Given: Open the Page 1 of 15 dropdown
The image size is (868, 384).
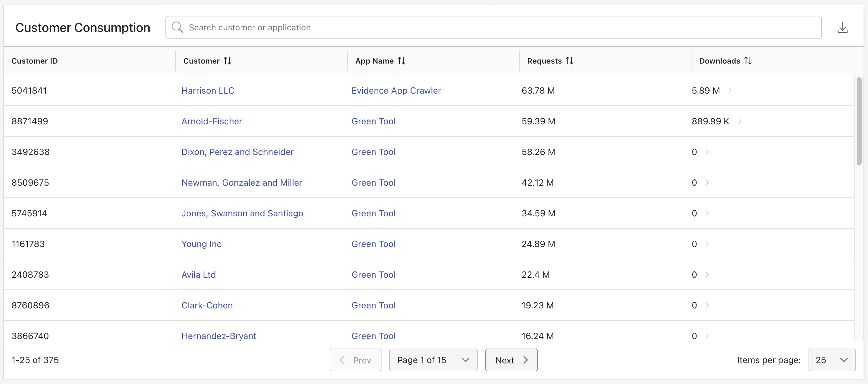Looking at the screenshot, I should coord(433,360).
